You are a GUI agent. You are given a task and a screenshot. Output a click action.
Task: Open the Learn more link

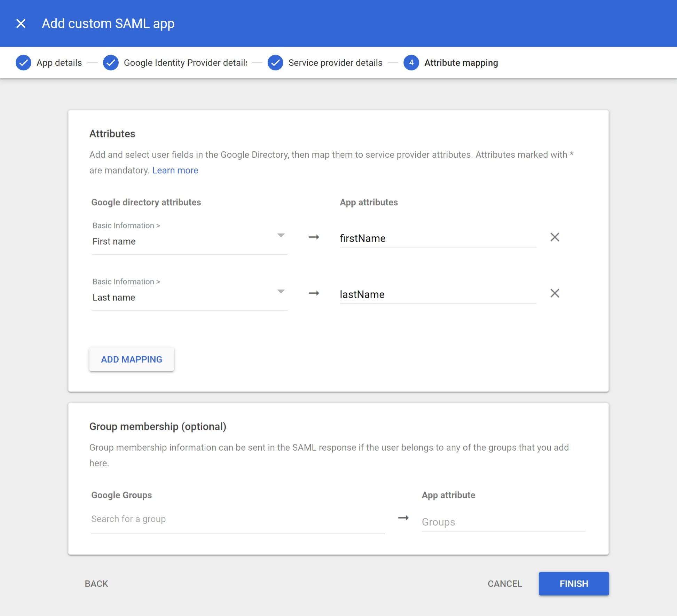(175, 170)
